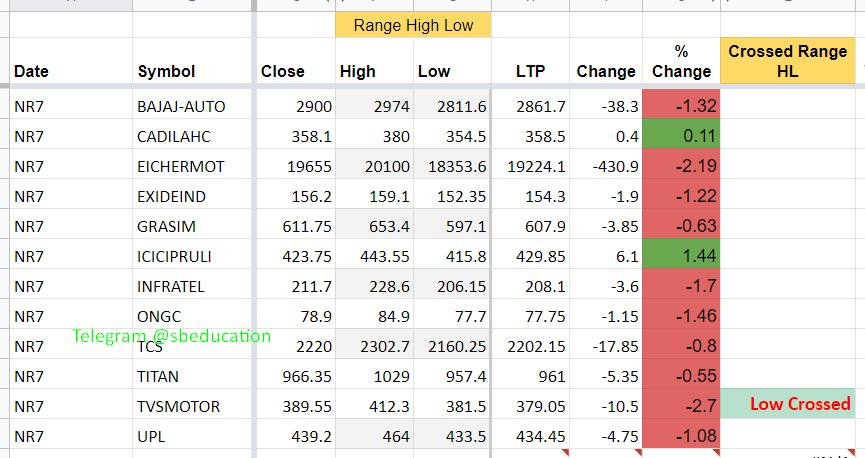The height and width of the screenshot is (458, 865).
Task: Select the Low column header
Action: (452, 61)
